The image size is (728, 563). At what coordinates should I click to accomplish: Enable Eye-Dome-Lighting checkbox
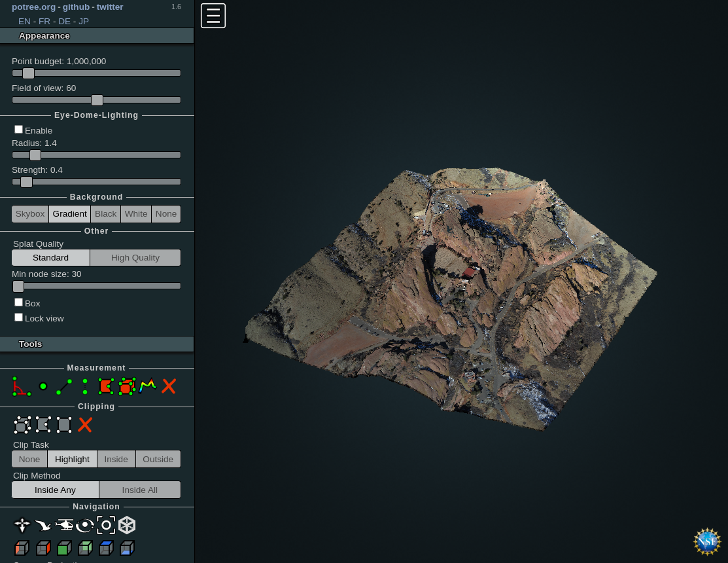pyautogui.click(x=19, y=130)
